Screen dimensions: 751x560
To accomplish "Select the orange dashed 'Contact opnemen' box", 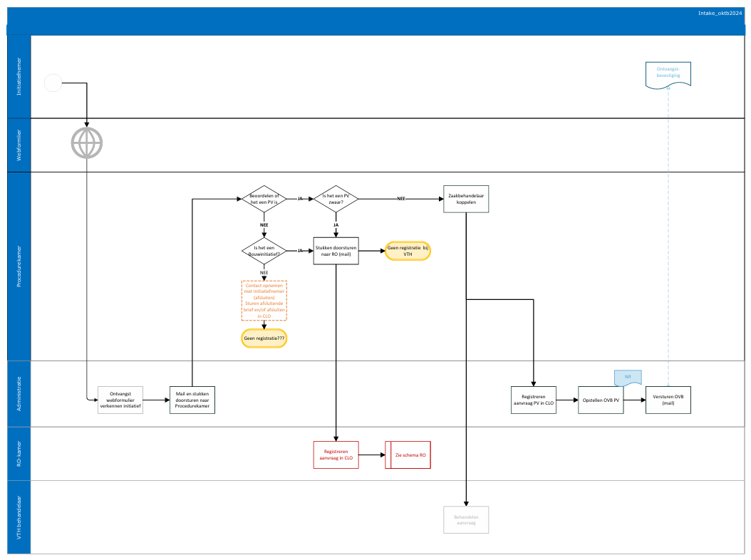I will (264, 301).
